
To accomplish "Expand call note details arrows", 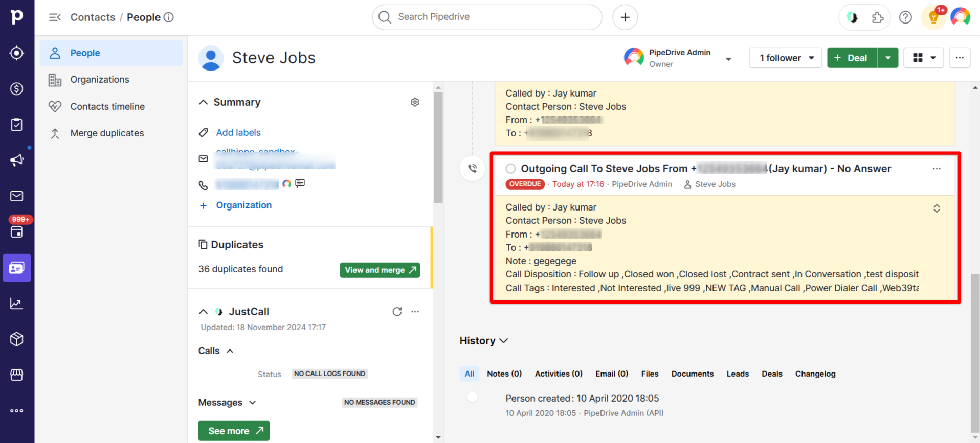I will [937, 208].
